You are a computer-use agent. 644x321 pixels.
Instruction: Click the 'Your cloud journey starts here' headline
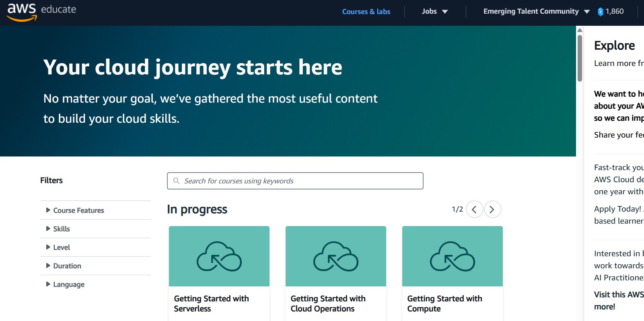pyautogui.click(x=193, y=67)
